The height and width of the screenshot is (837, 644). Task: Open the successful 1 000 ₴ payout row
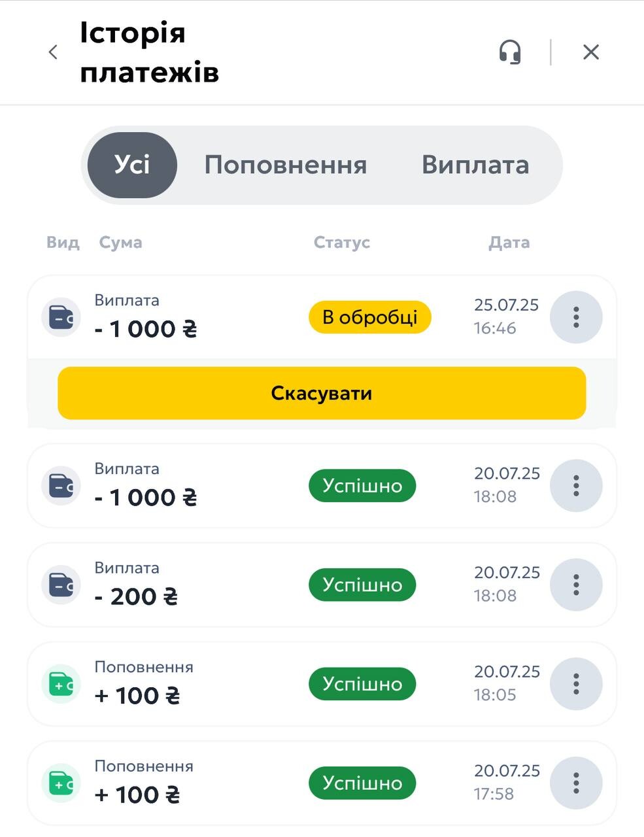322,486
